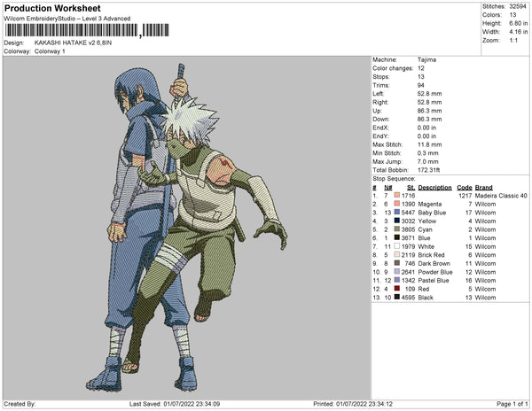Click the 'Stop Sequence:' heading
532x411 pixels.
pos(394,179)
